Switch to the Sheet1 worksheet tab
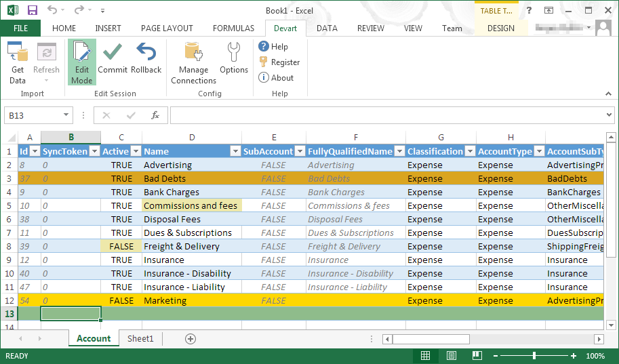This screenshot has height=364, width=619. (x=140, y=338)
